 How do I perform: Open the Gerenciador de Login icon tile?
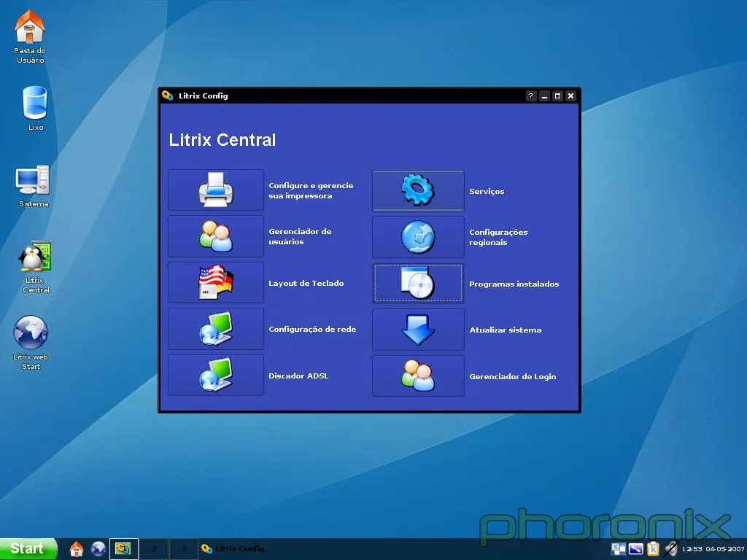(418, 376)
